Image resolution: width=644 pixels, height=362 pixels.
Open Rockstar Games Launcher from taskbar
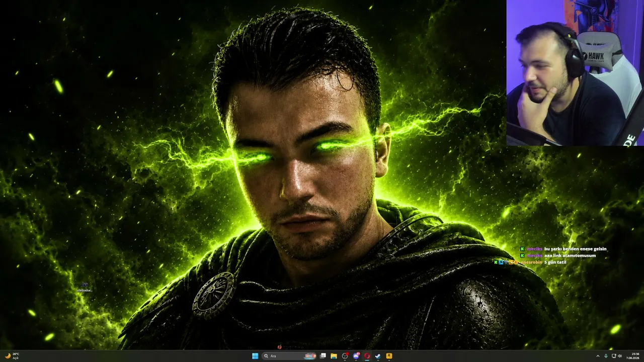tap(389, 356)
